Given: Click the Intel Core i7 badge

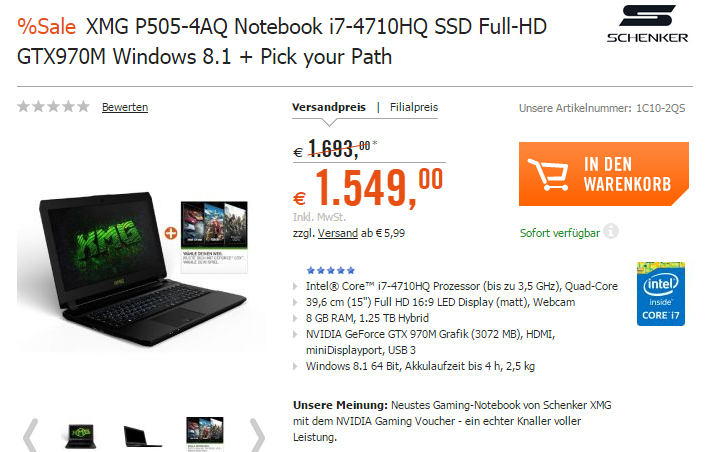Looking at the screenshot, I should coord(661,294).
